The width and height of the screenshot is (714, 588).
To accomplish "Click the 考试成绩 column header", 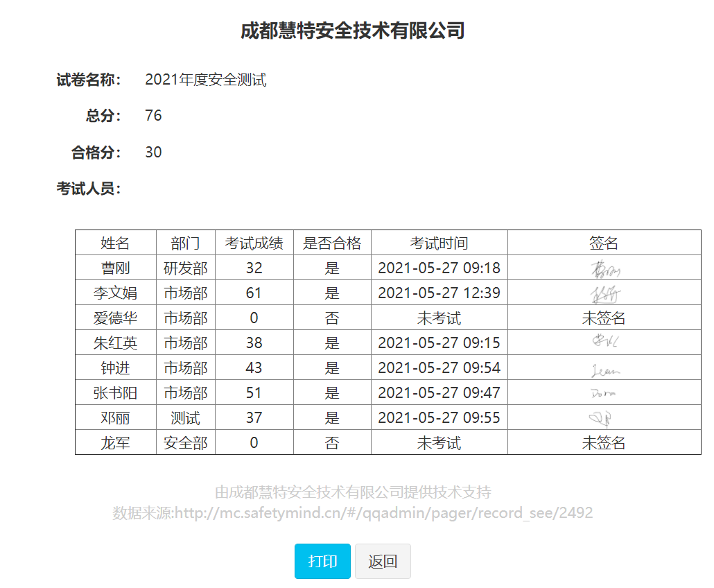I will [254, 243].
